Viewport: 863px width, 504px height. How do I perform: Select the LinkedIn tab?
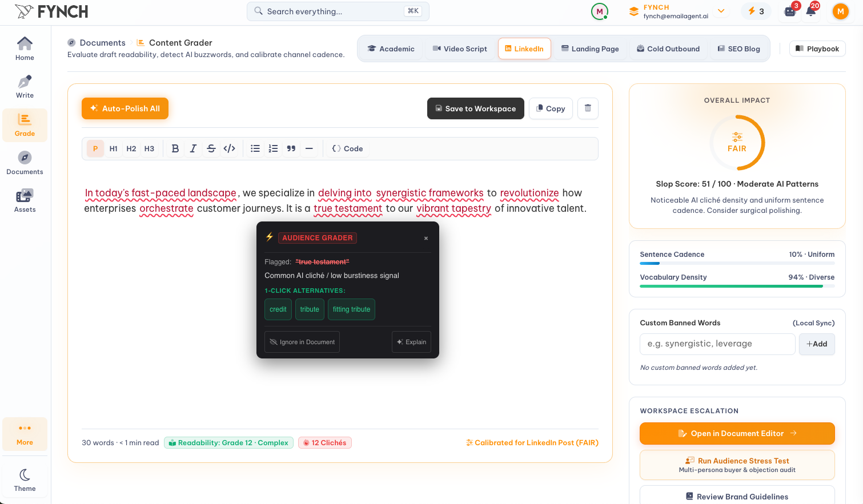[524, 49]
